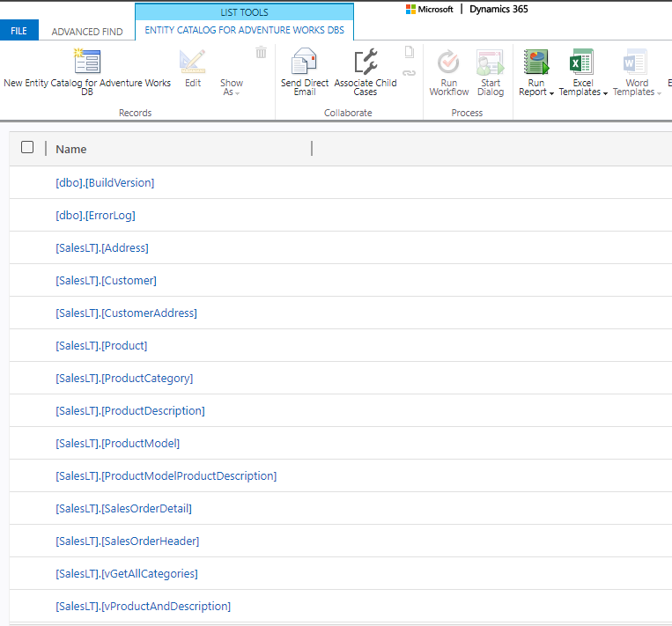The image size is (672, 626).
Task: Open [SalesLT].[Customer] record
Action: pos(107,281)
